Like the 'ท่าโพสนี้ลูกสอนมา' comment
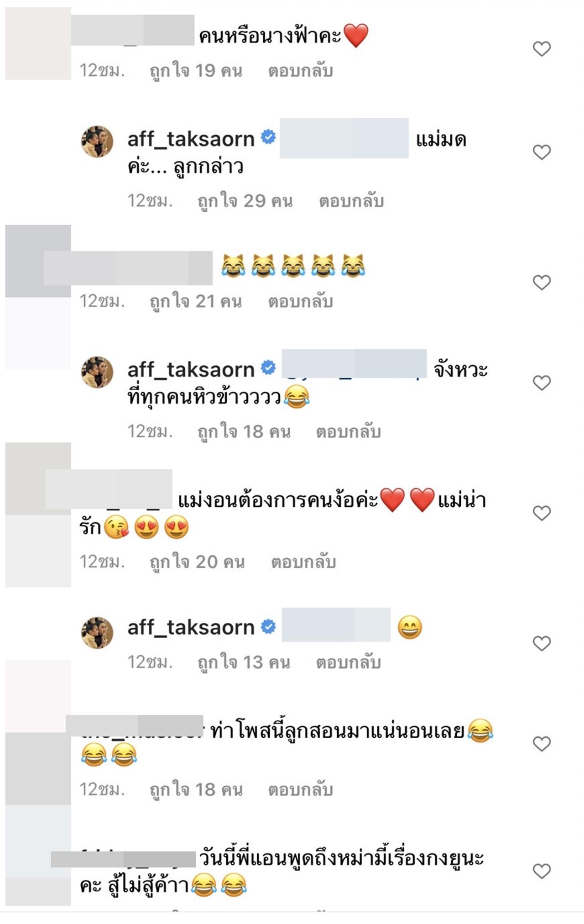This screenshot has height=924, width=584. point(542,744)
